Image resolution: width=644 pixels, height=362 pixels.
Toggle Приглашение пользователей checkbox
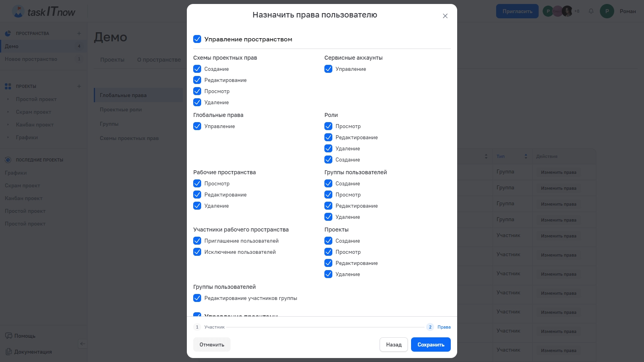(x=197, y=241)
